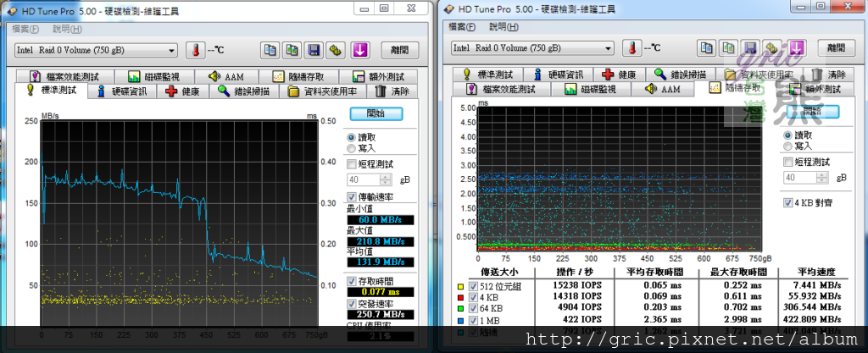
Task: Click the 422.809 MB/s average speed cell
Action: tap(812, 319)
